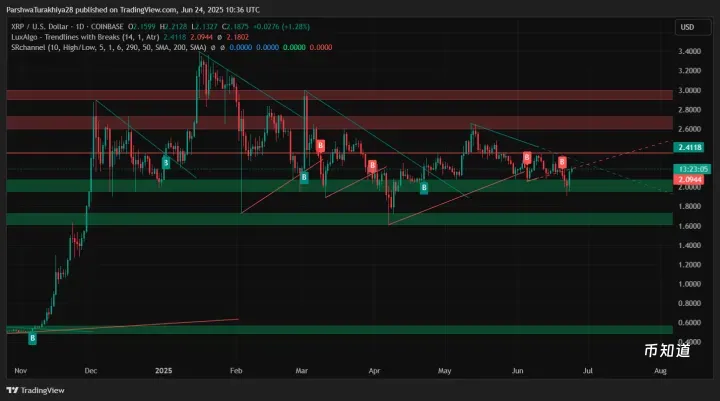This screenshot has width=720, height=401.
Task: Click the Aug label on time axis
Action: (x=659, y=370)
